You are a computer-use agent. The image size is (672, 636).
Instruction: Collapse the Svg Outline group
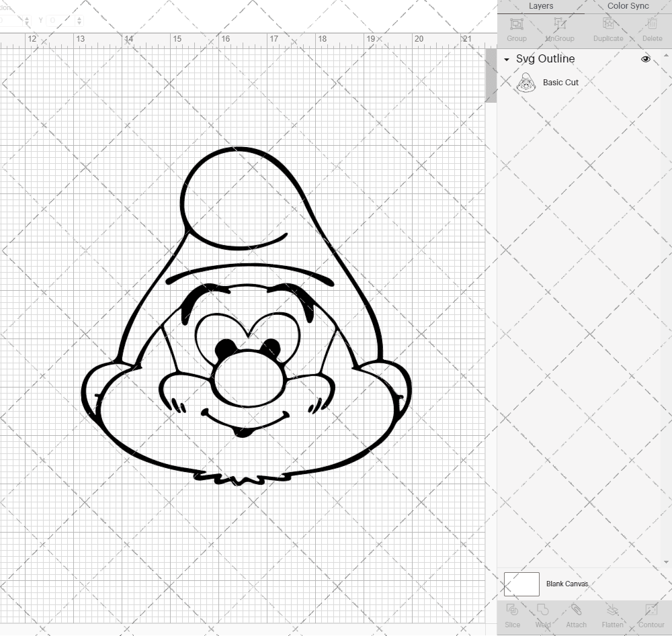pos(507,59)
